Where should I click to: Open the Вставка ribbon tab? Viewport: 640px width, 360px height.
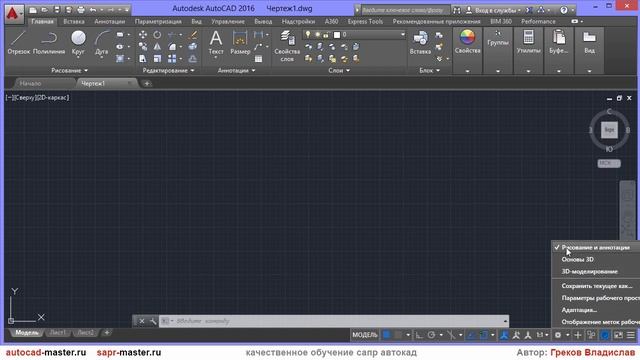(x=74, y=21)
